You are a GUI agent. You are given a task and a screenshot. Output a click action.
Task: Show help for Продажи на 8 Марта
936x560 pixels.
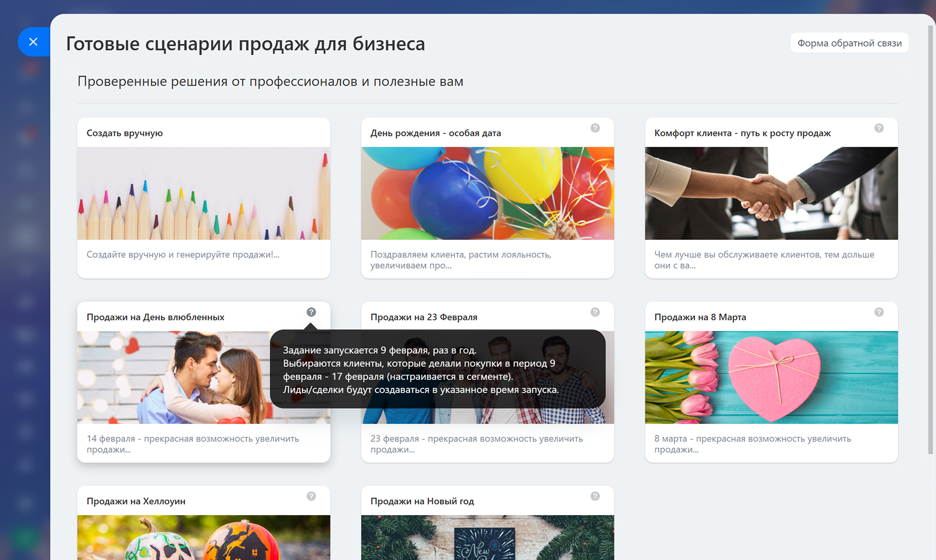tap(879, 312)
